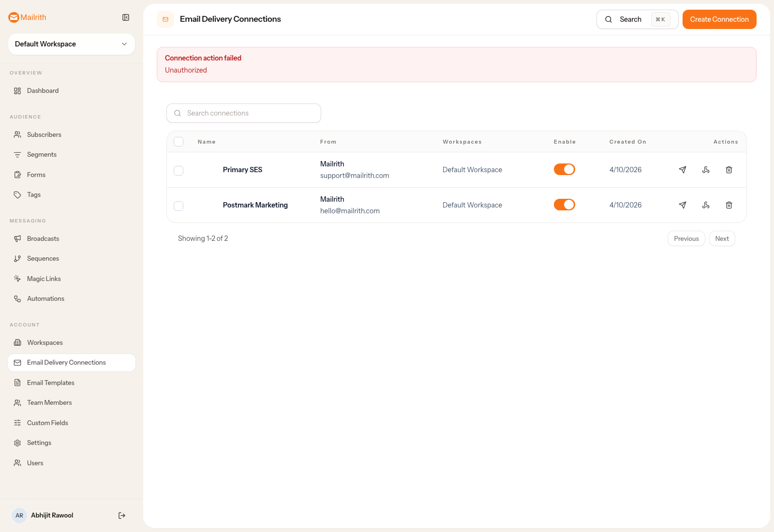Screen dimensions: 774x532
Task: Disable the Primary SES connection
Action: [x=565, y=169]
